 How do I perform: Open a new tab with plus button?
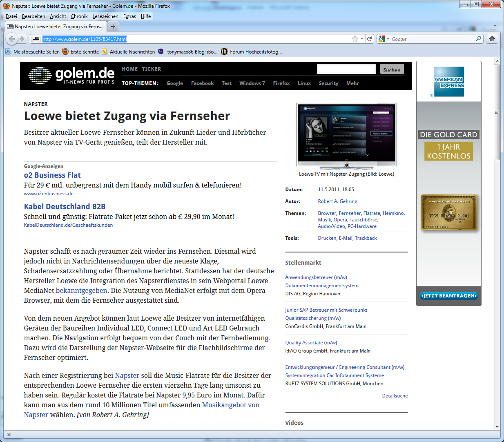(x=113, y=27)
